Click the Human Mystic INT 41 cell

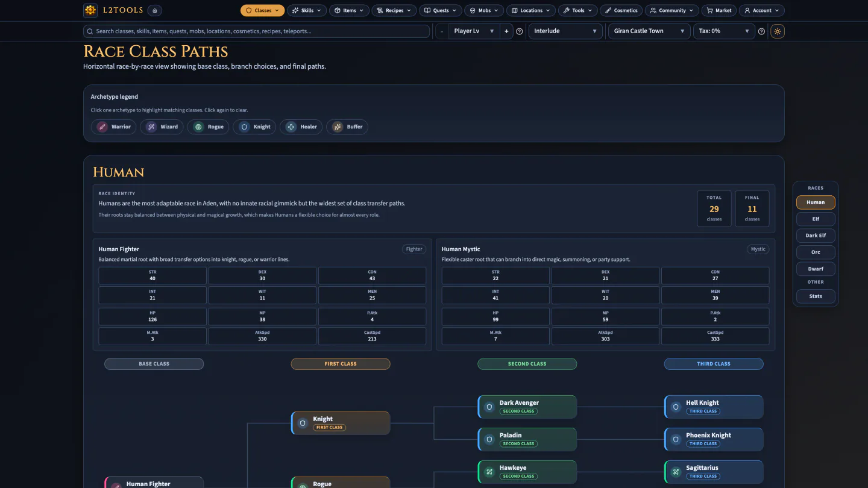(495, 295)
